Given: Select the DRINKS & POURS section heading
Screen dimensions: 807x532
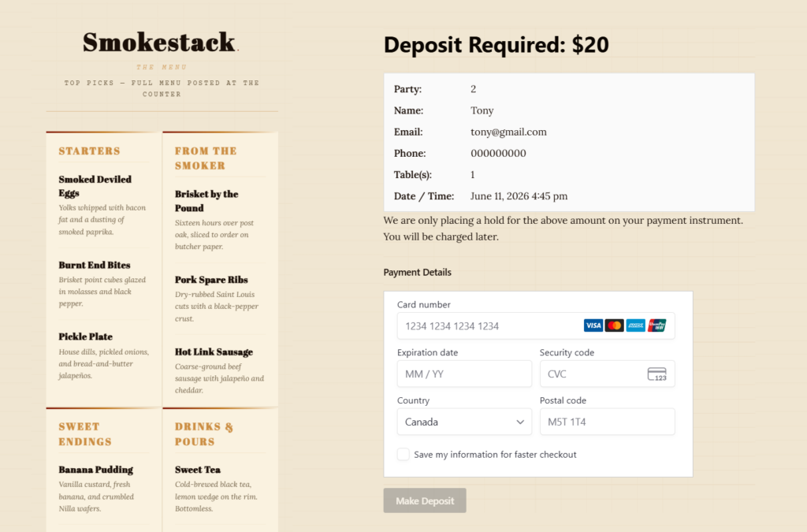Looking at the screenshot, I should click(204, 434).
